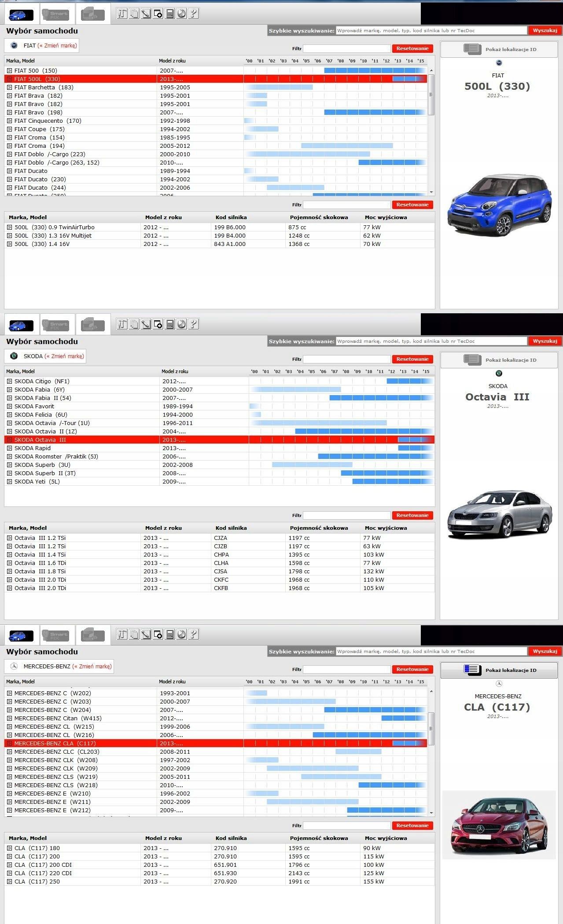
Task: Click Wyszukaj button in SKODA panel
Action: click(x=545, y=341)
